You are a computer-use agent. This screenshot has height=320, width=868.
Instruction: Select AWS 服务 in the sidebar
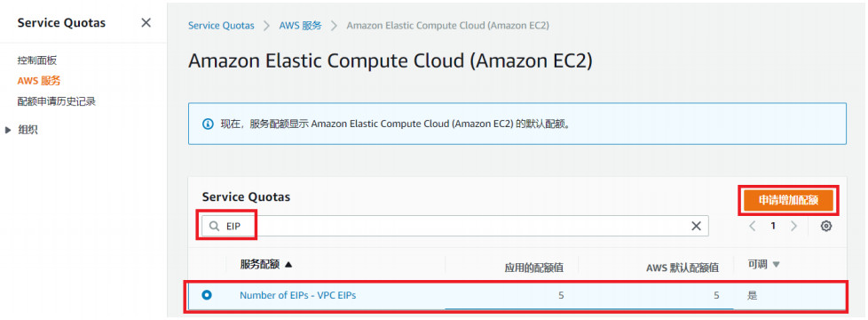(x=39, y=81)
